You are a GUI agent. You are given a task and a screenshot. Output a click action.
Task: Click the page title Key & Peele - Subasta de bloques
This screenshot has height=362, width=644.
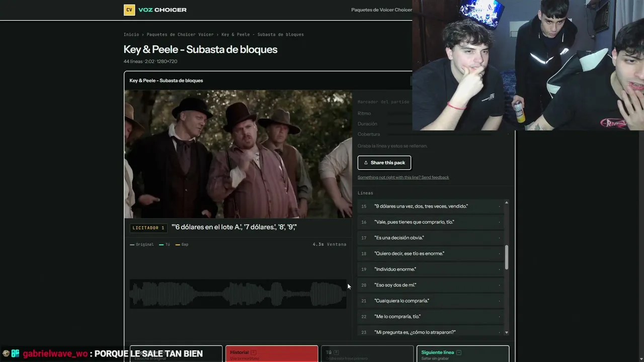[x=201, y=49]
